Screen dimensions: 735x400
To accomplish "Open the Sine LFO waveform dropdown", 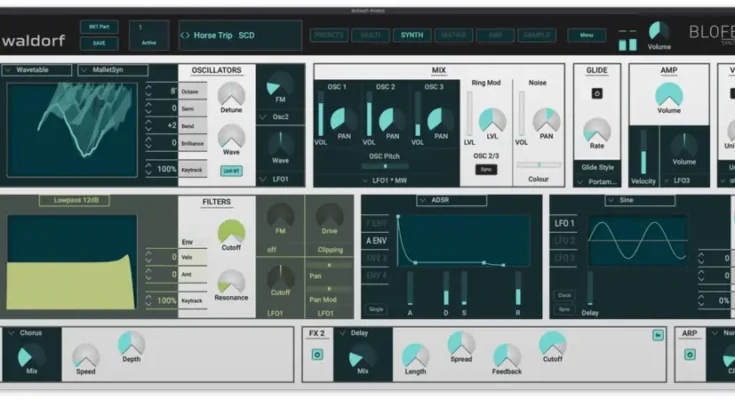I will 639,200.
